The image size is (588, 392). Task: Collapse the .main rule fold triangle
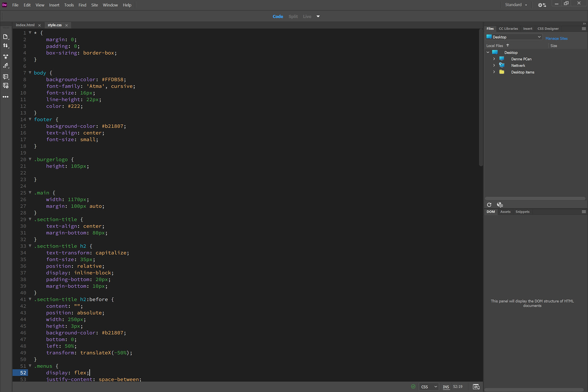(x=30, y=193)
